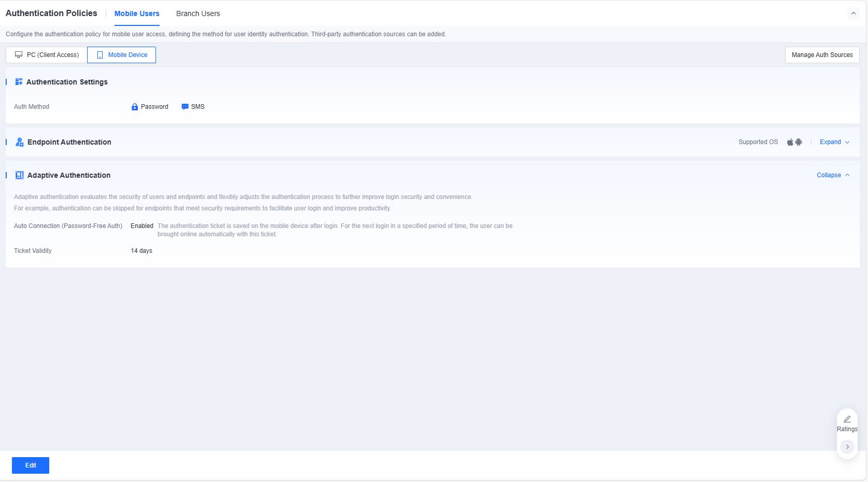Open the Branch Users tab
868x482 pixels.
pyautogui.click(x=198, y=13)
